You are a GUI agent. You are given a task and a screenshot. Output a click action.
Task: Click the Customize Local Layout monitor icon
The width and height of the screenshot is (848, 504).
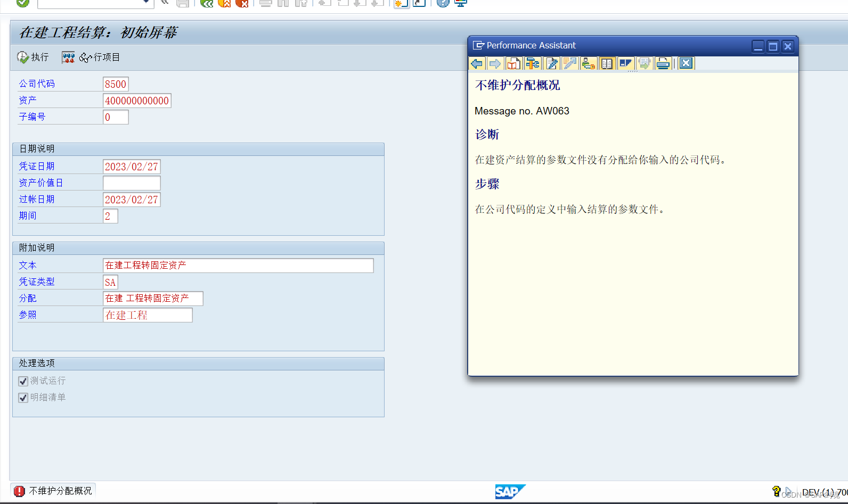(x=461, y=3)
